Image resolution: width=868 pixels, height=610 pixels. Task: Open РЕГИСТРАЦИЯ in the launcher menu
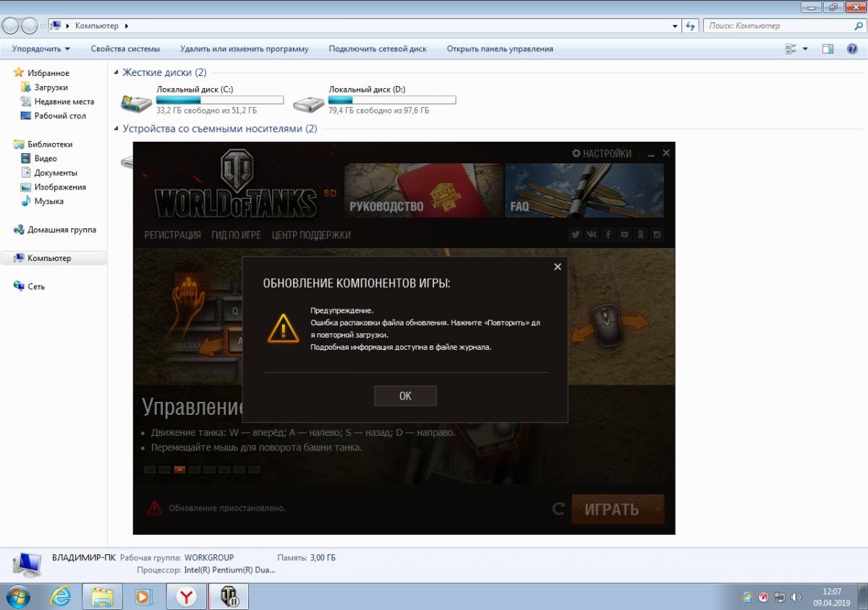coord(173,235)
